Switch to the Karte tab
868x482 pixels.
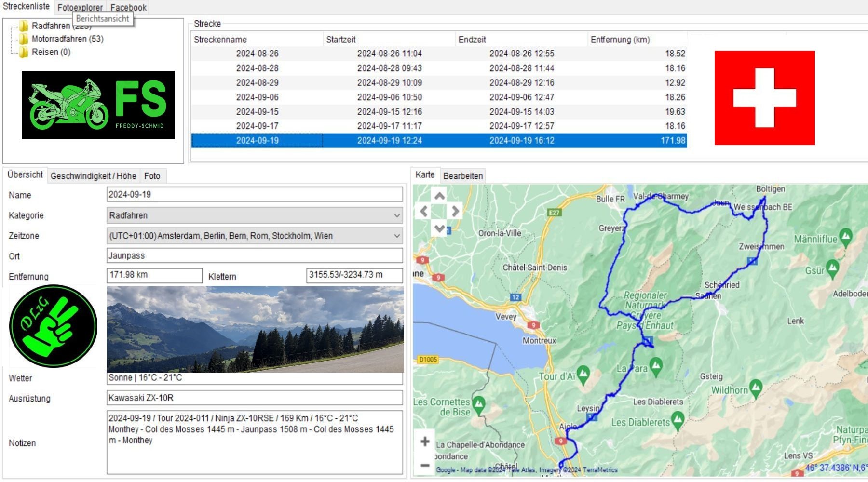425,175
